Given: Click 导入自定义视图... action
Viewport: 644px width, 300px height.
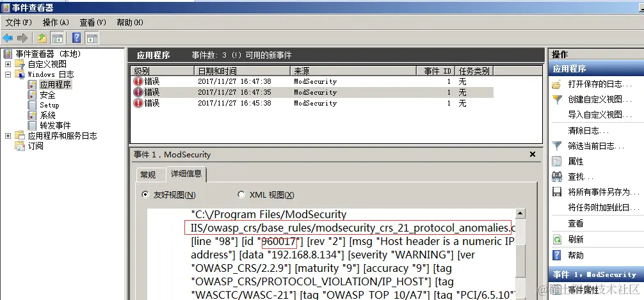Looking at the screenshot, I should point(600,114).
